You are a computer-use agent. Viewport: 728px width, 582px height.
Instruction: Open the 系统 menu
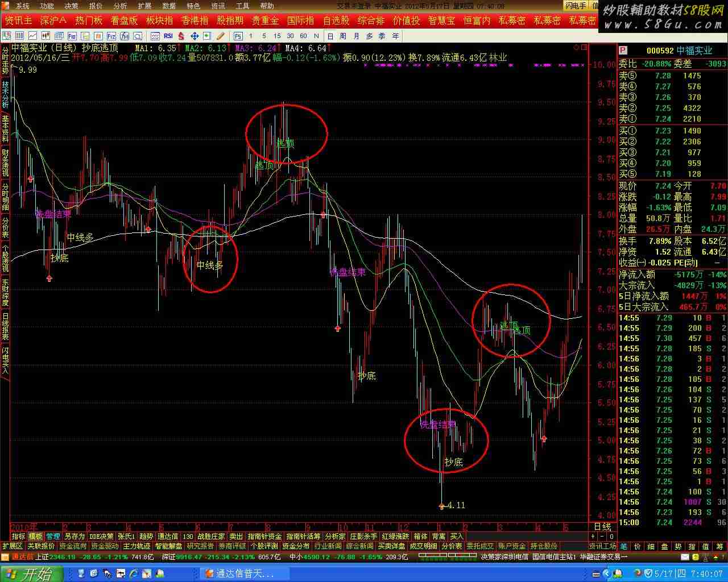[x=22, y=6]
